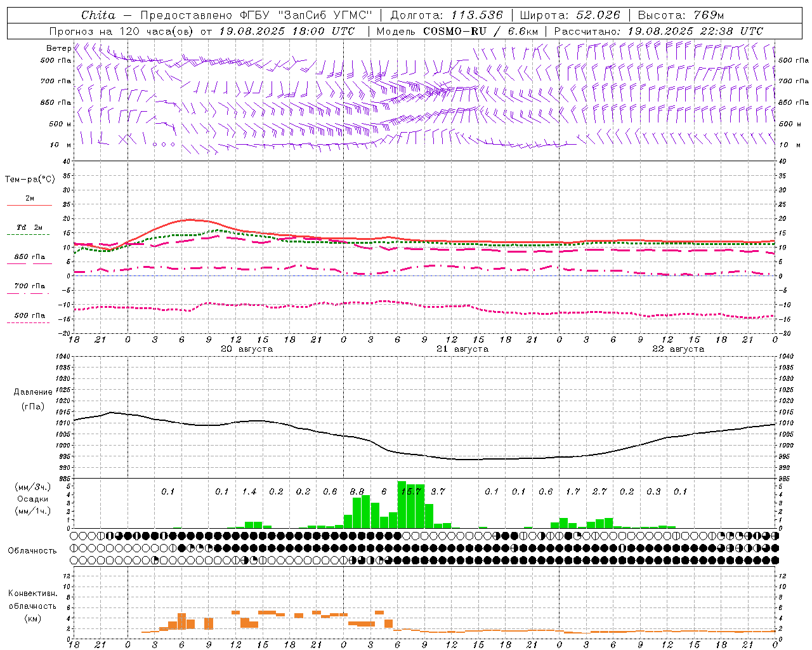Image resolution: width=812 pixels, height=650 pixels.
Task: Click the precipitation total '15.7'
Action: (x=410, y=491)
